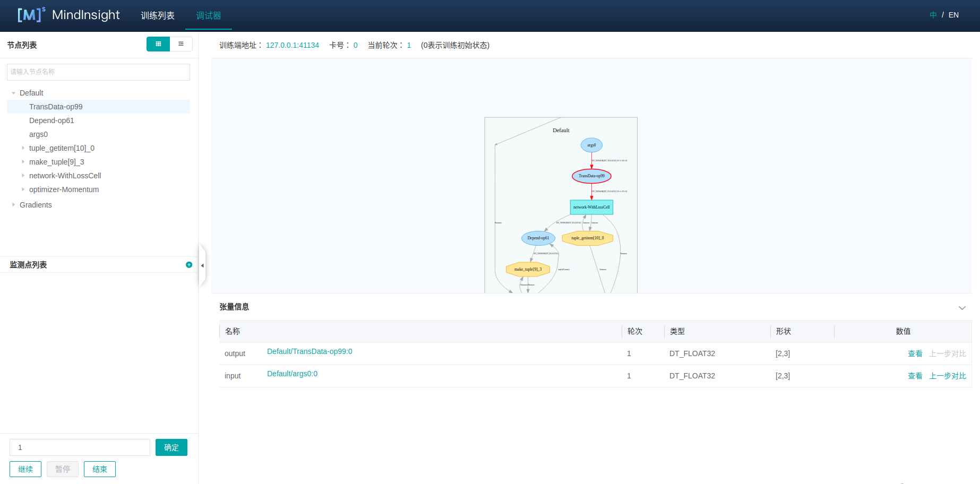Select the args0 node in graph

[x=591, y=145]
